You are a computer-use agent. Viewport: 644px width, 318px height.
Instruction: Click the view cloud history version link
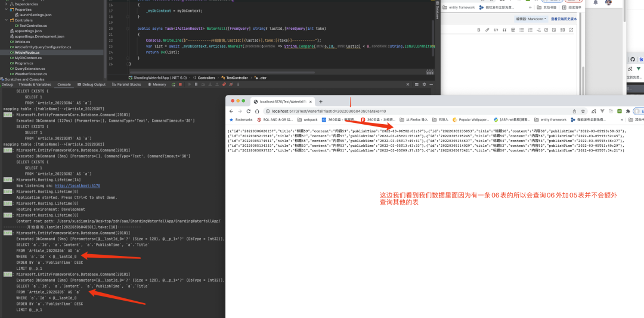coord(563,19)
